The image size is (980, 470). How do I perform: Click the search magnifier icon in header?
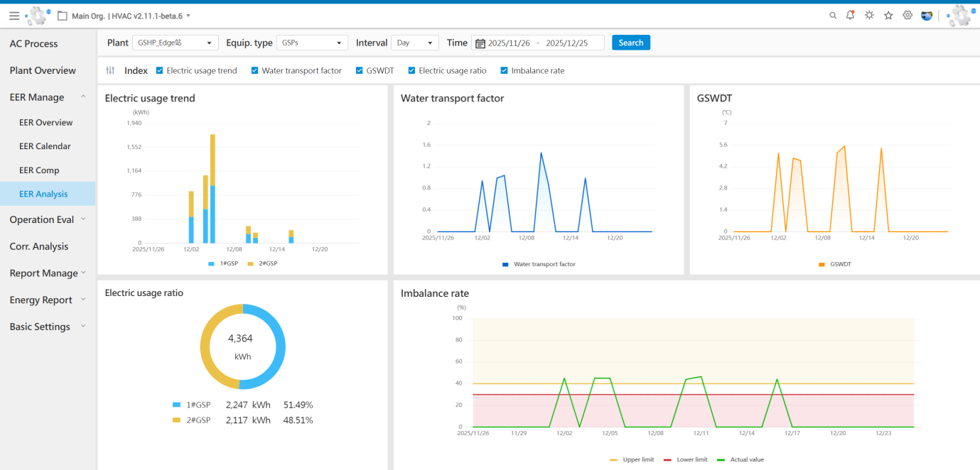(833, 16)
